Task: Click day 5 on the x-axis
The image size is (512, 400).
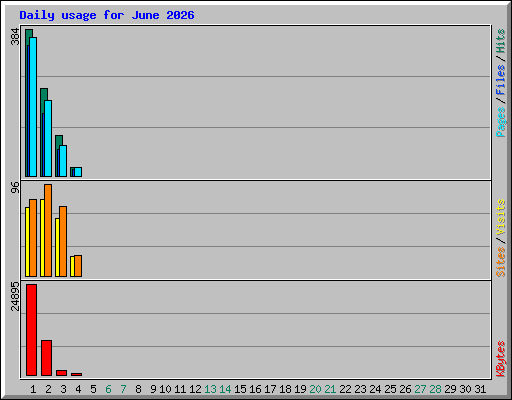Action: tap(93, 389)
